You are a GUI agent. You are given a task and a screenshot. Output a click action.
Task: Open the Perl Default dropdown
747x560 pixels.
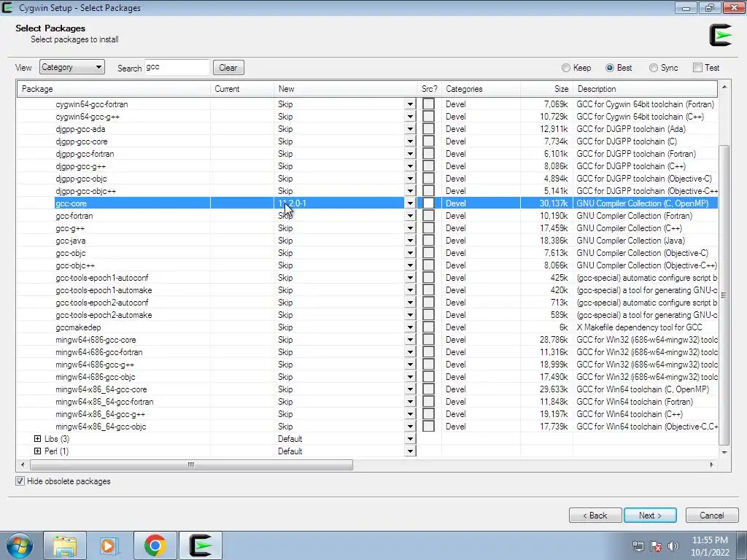(x=410, y=451)
